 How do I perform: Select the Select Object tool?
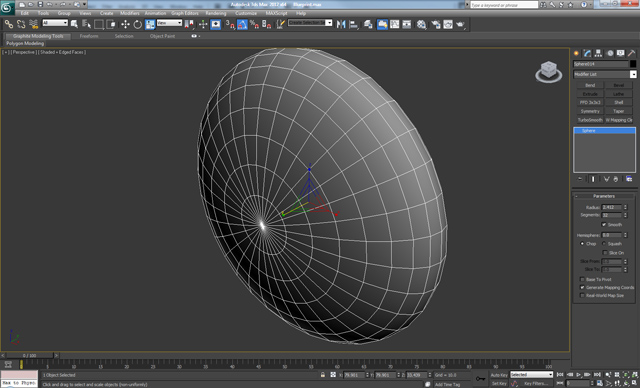[74, 24]
